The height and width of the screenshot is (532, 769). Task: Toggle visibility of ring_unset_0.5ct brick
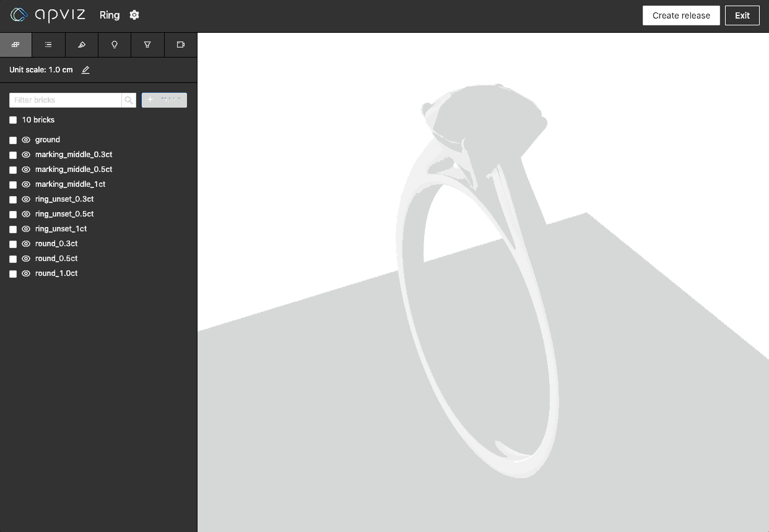coord(26,214)
